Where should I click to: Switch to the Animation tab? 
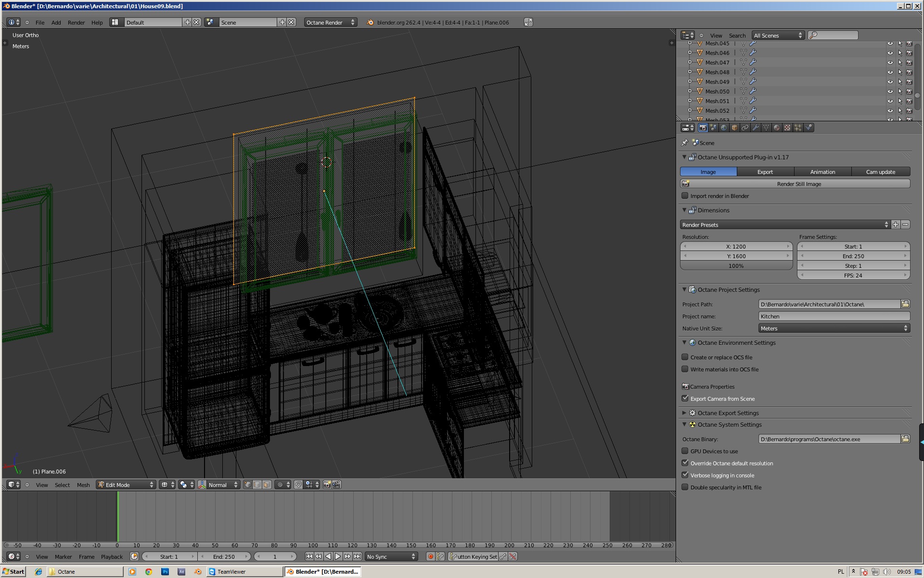pos(822,171)
